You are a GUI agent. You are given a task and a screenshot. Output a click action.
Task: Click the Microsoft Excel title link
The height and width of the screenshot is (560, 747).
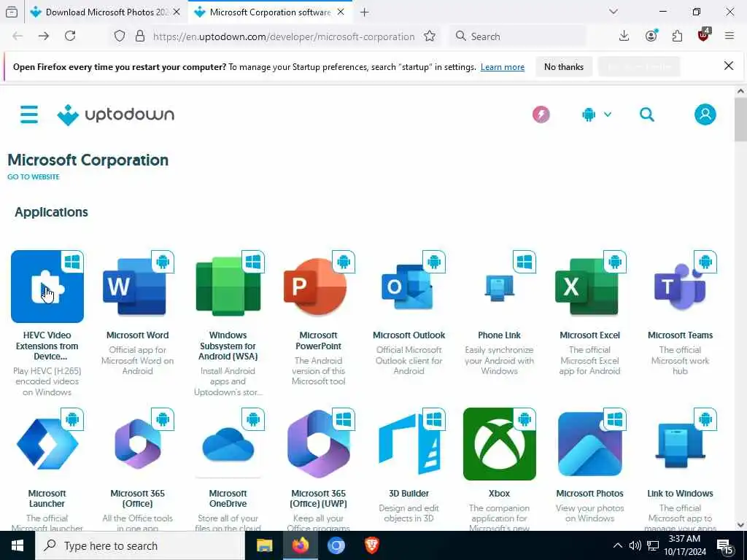pyautogui.click(x=589, y=335)
